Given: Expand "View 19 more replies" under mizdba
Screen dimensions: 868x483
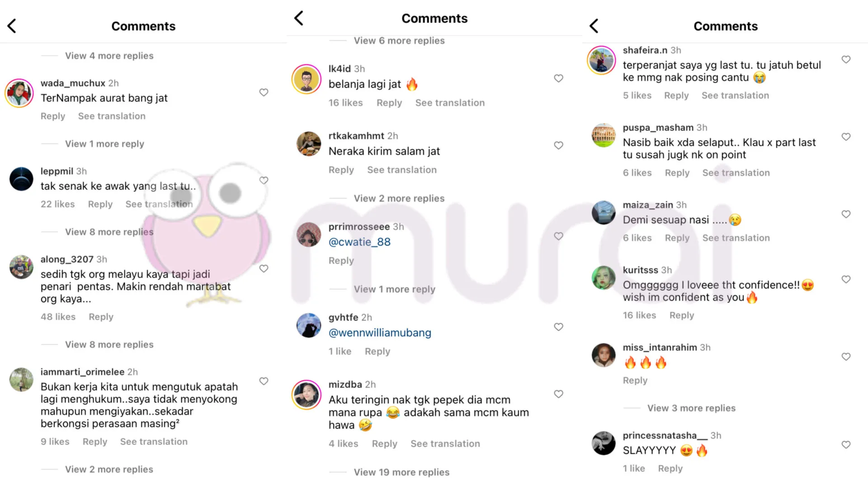Looking at the screenshot, I should (x=401, y=472).
